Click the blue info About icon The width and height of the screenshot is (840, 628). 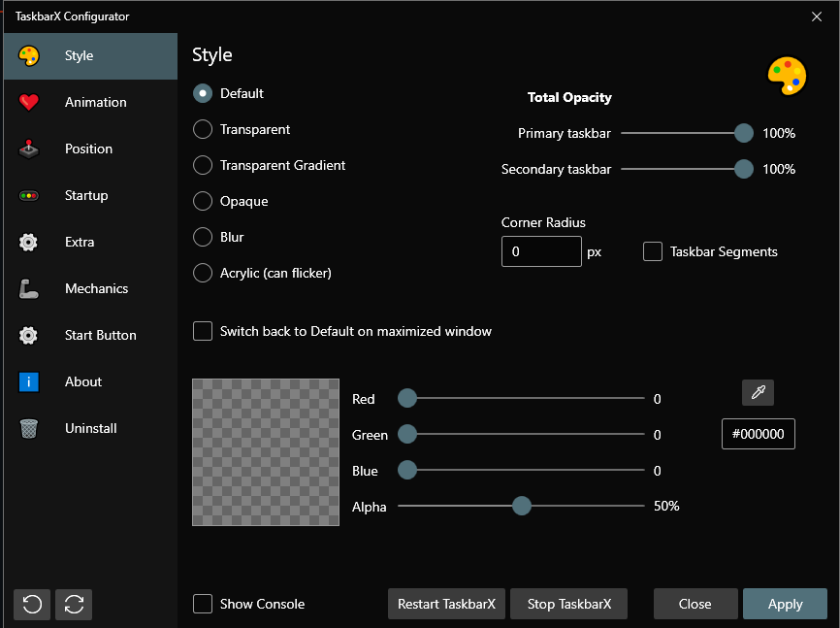point(29,381)
